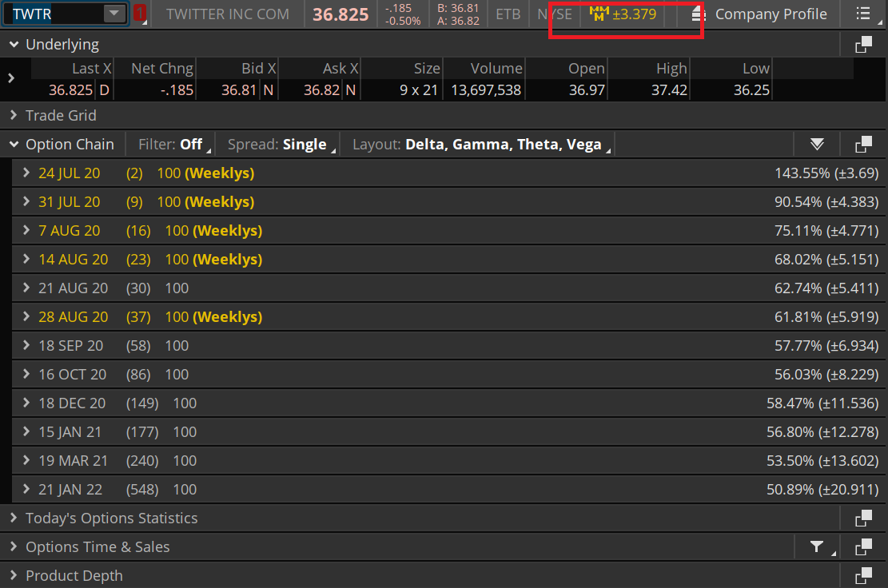Pop out the Option Chain window

pos(864,145)
